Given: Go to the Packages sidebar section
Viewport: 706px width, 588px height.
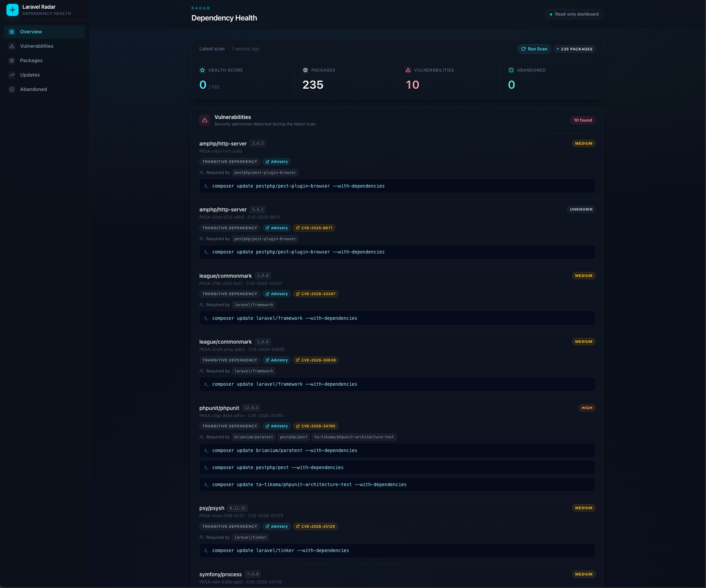Looking at the screenshot, I should 44,61.
